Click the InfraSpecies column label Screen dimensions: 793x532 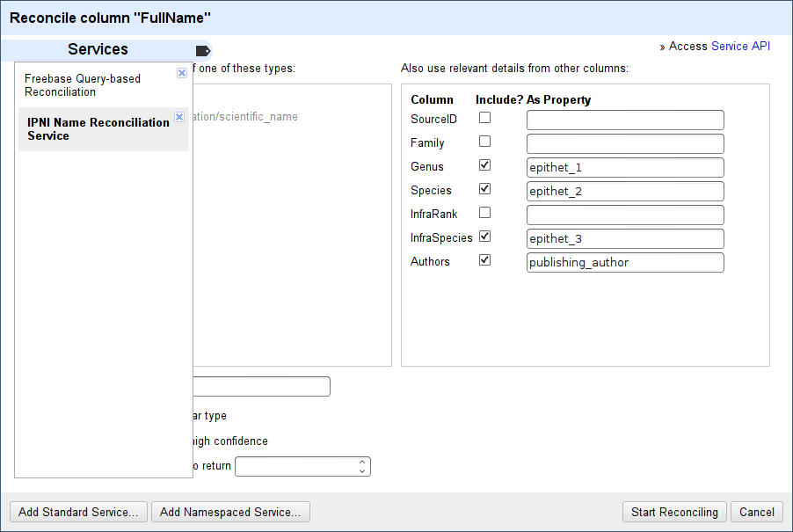tap(441, 237)
